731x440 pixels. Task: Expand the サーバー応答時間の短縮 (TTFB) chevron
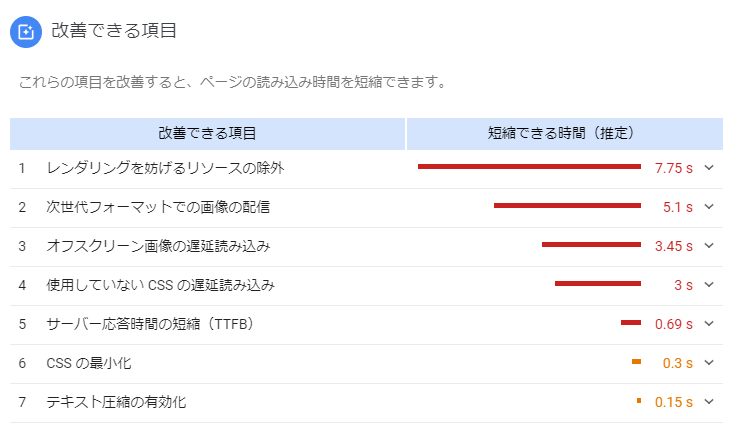(x=709, y=324)
